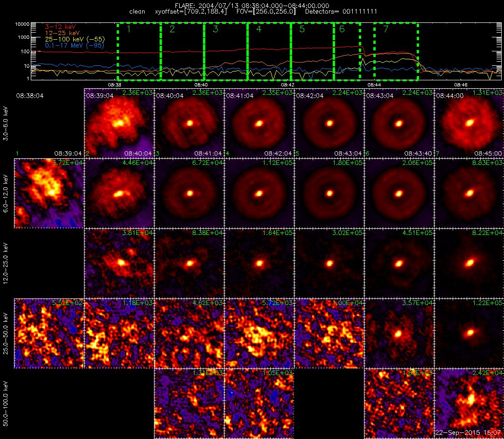The height and width of the screenshot is (439, 504).
Task: Click the orange '12-25 keV' legend label
Action: (62, 33)
